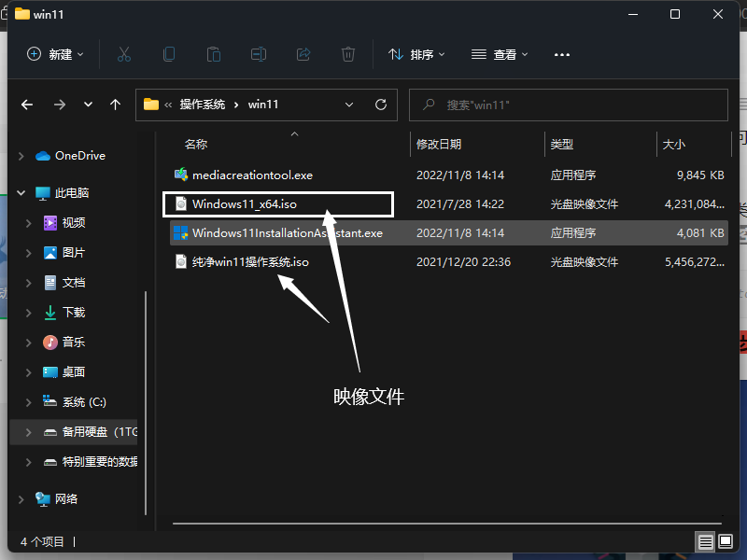Click the mediacreationtool.exe file icon
The image size is (747, 560).
[180, 175]
